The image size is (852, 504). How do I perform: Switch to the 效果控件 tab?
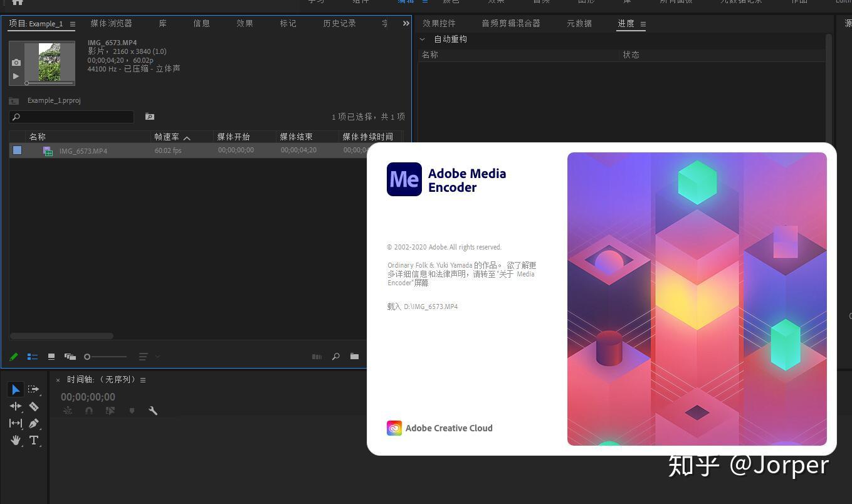coord(439,23)
